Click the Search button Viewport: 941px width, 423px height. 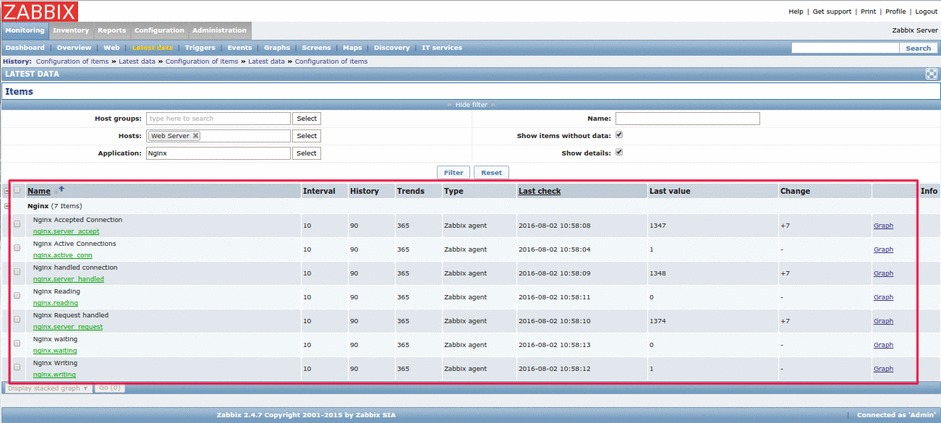pyautogui.click(x=918, y=48)
